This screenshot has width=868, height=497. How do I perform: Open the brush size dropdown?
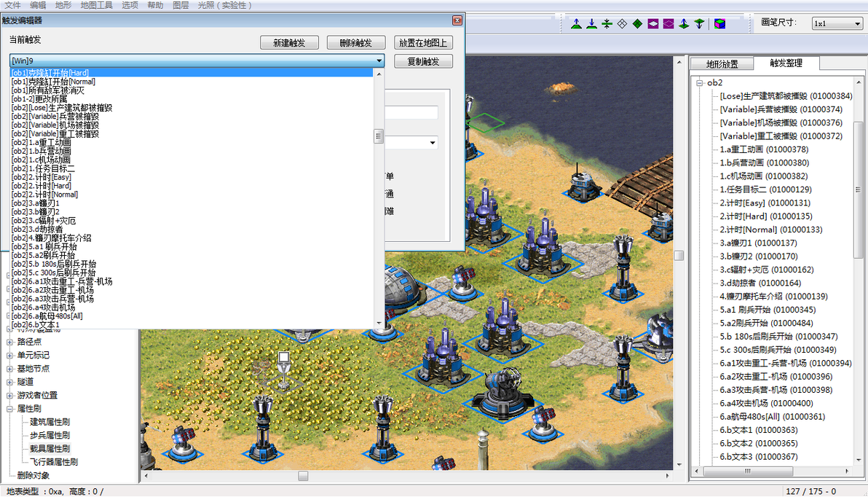[x=858, y=23]
